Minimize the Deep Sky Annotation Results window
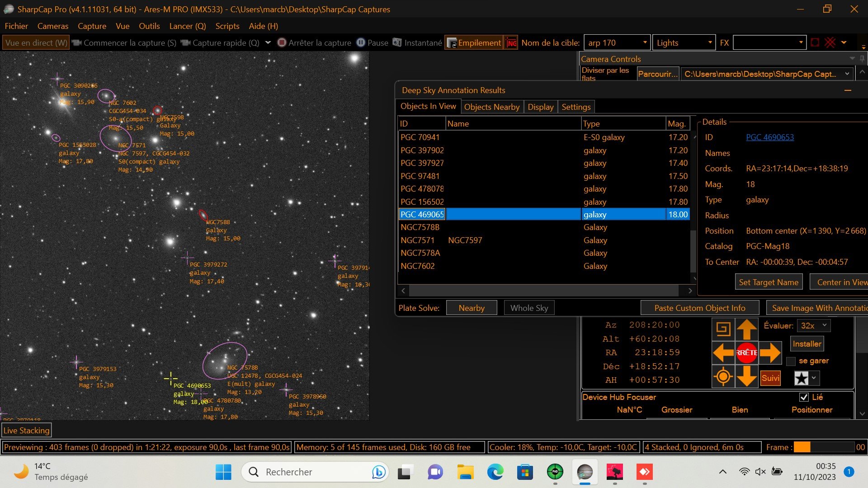 848,90
